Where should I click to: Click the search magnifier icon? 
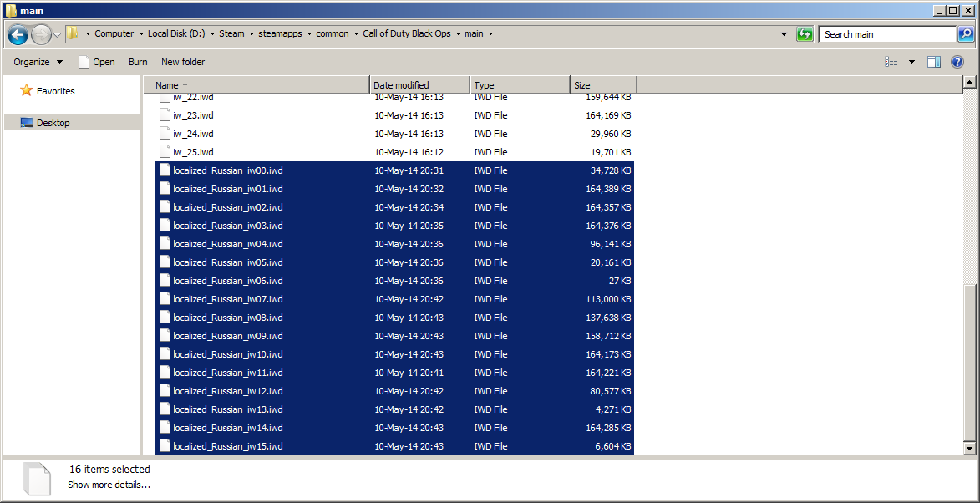pyautogui.click(x=965, y=34)
